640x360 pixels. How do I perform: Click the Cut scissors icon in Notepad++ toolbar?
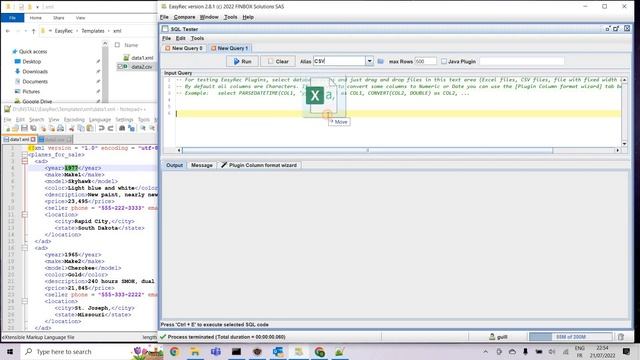tap(72, 129)
